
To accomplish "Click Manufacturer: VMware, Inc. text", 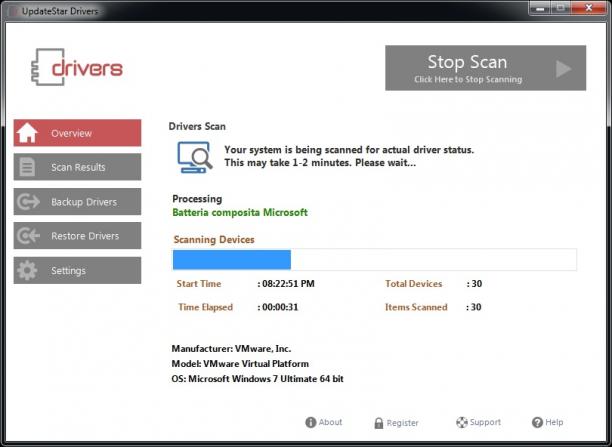I will point(231,349).
